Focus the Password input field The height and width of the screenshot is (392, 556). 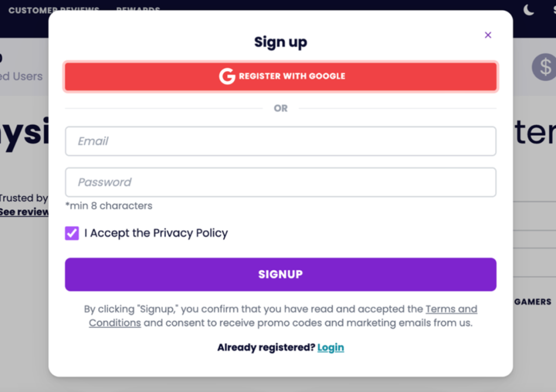(280, 182)
